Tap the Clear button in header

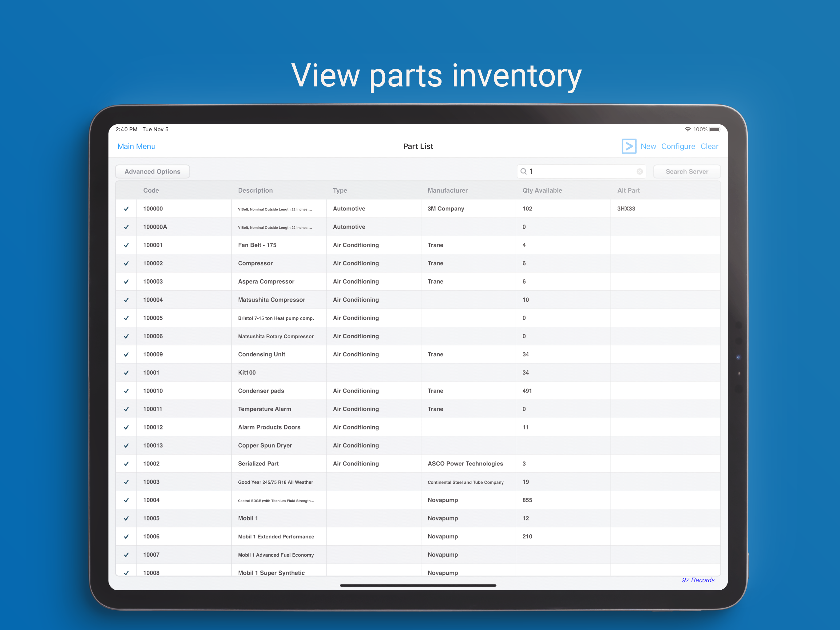709,146
